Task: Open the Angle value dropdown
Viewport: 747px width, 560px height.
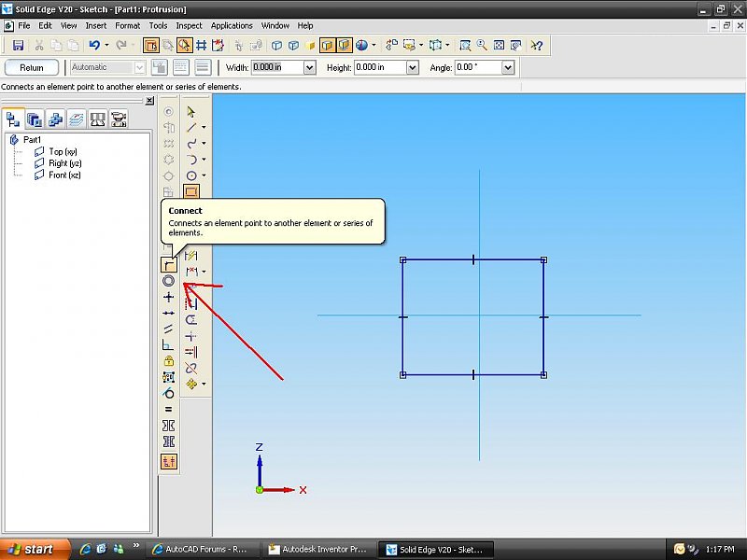Action: (x=508, y=67)
